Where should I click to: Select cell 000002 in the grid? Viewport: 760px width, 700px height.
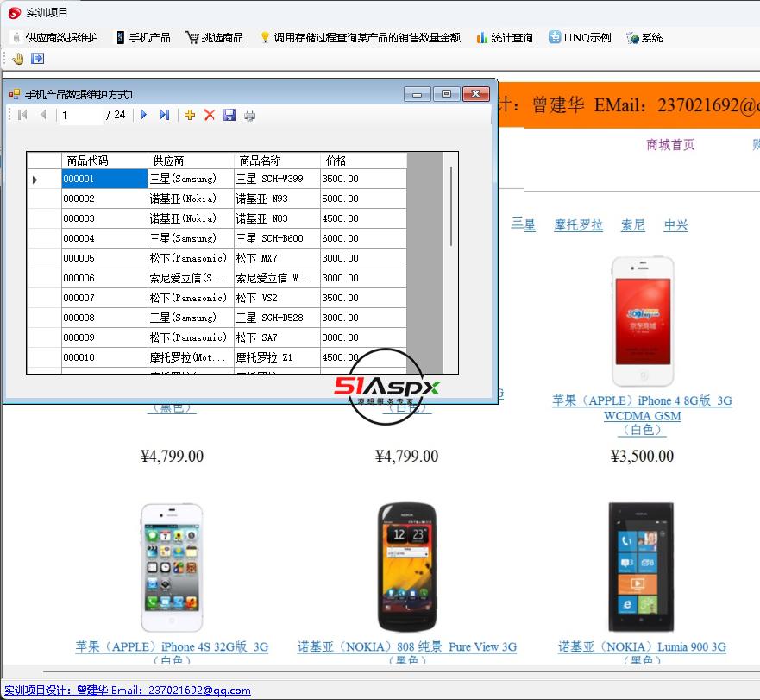(104, 199)
